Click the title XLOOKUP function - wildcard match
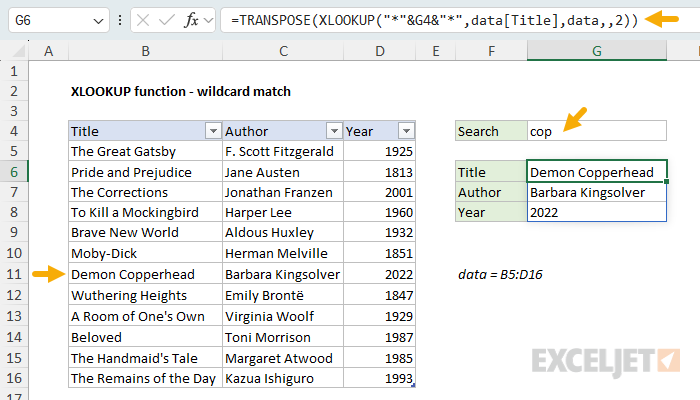 [x=181, y=92]
